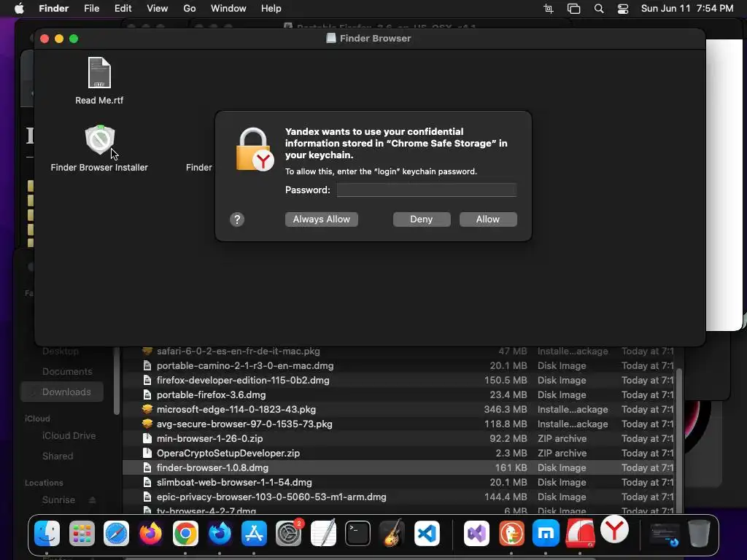Select microsoft-edge-114-0-1823-43.pkg file
747x560 pixels.
tap(398, 410)
